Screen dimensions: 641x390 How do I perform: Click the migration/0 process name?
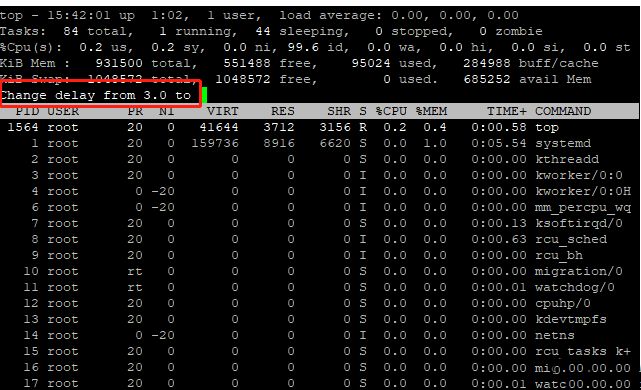[579, 271]
